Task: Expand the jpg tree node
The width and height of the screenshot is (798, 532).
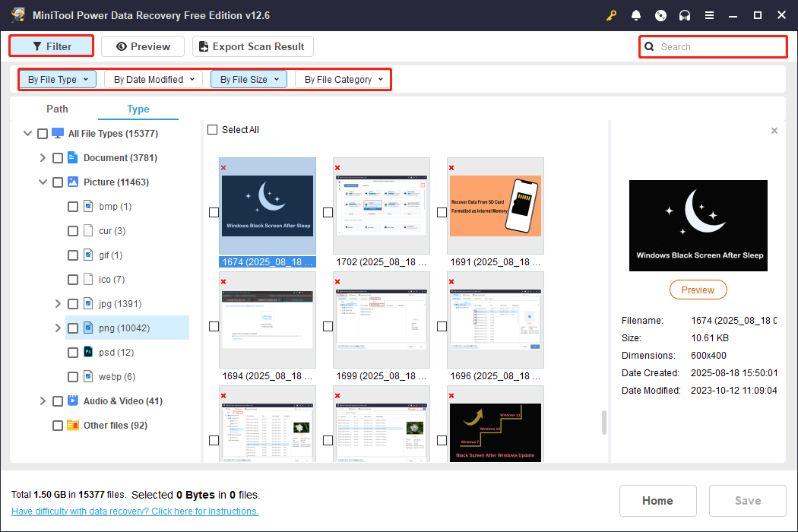Action: [x=58, y=303]
